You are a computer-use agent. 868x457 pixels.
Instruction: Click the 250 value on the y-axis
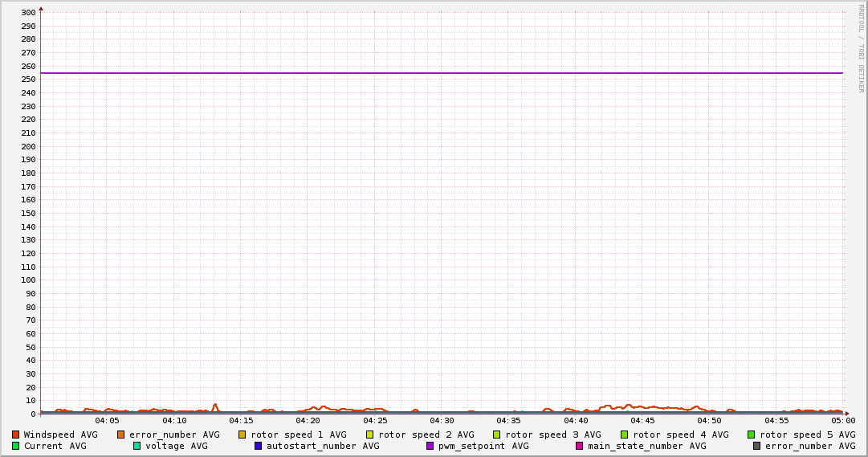29,80
